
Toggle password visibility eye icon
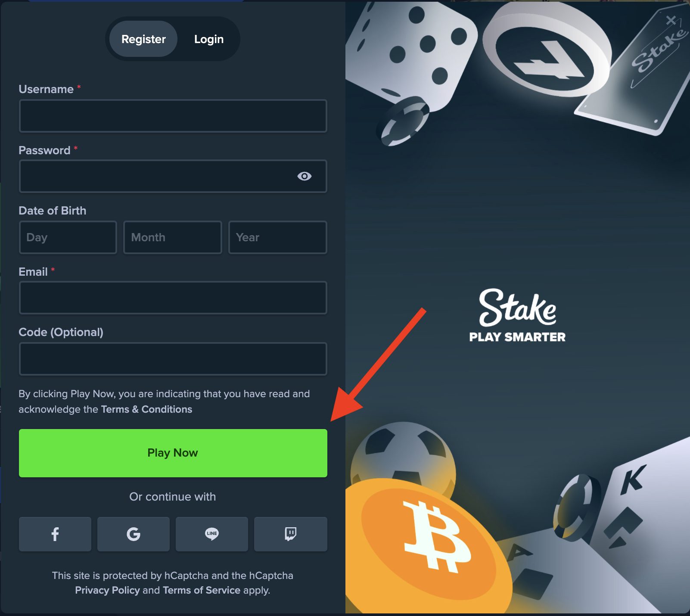(x=305, y=176)
